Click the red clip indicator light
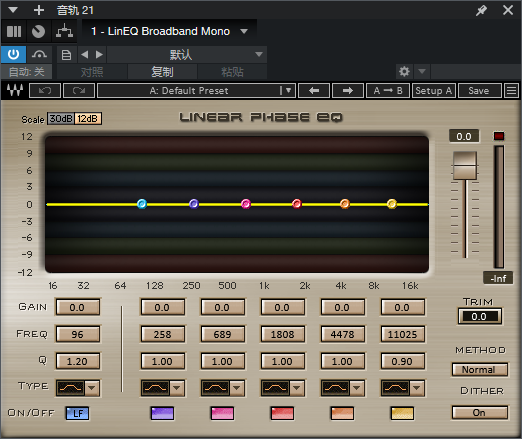This screenshot has height=439, width=522. point(499,136)
